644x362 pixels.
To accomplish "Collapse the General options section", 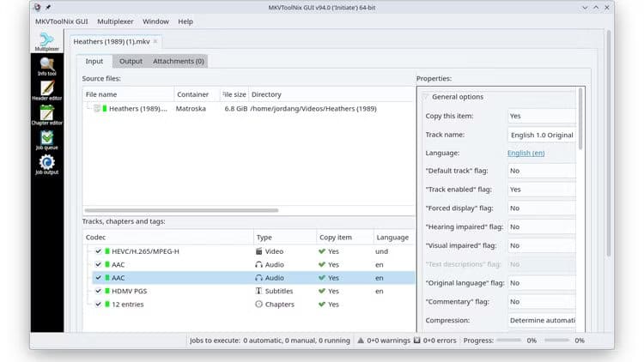I will point(426,97).
